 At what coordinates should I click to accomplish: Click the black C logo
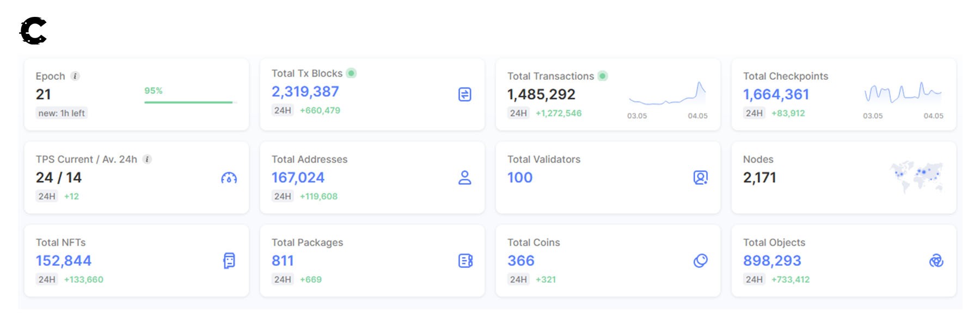point(33,31)
